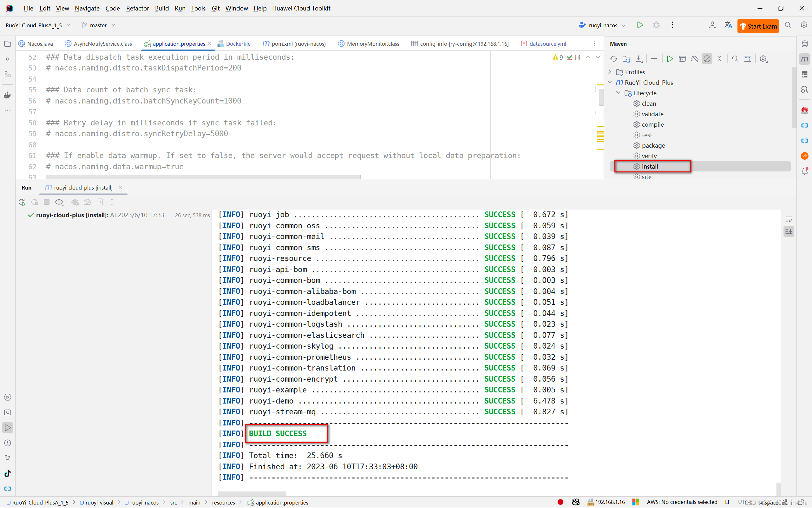The height and width of the screenshot is (508, 812).
Task: Click the Start Exam button
Action: point(758,26)
